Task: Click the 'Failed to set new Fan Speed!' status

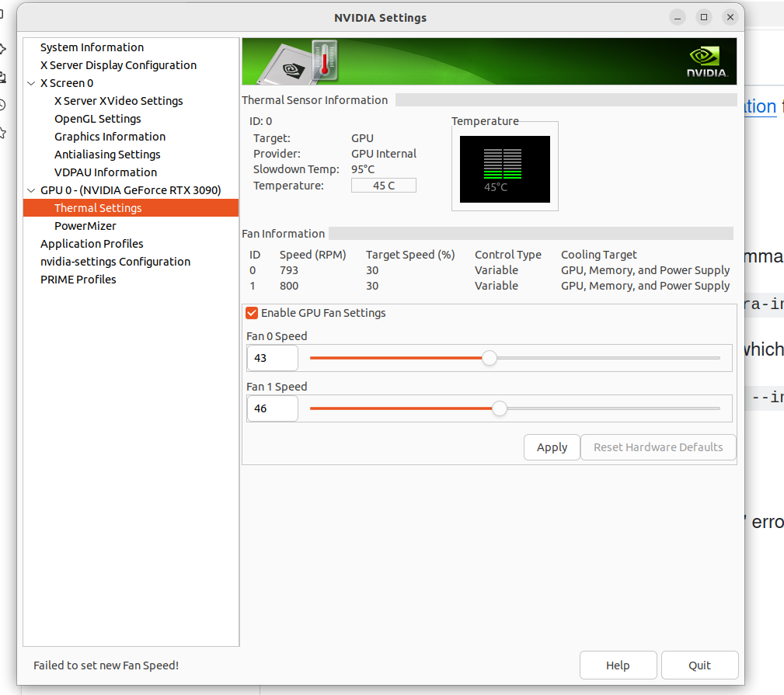Action: (x=106, y=665)
